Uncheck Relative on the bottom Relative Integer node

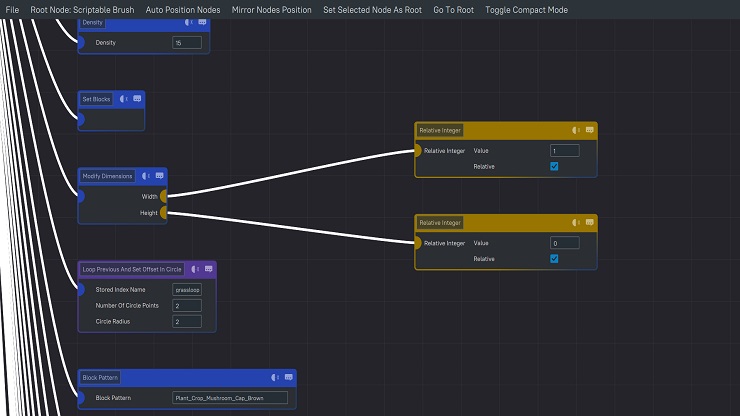click(x=554, y=259)
